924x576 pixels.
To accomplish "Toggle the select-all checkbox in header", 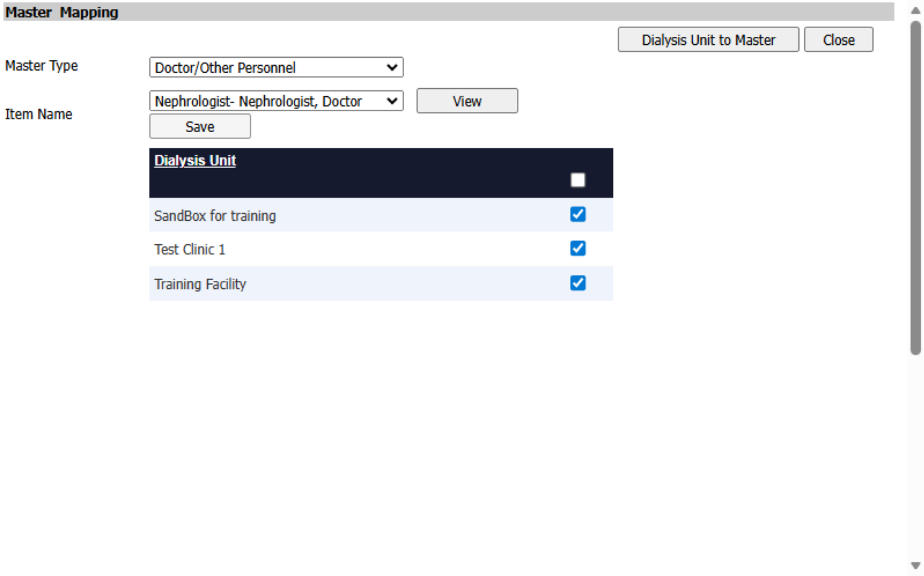I will [578, 180].
